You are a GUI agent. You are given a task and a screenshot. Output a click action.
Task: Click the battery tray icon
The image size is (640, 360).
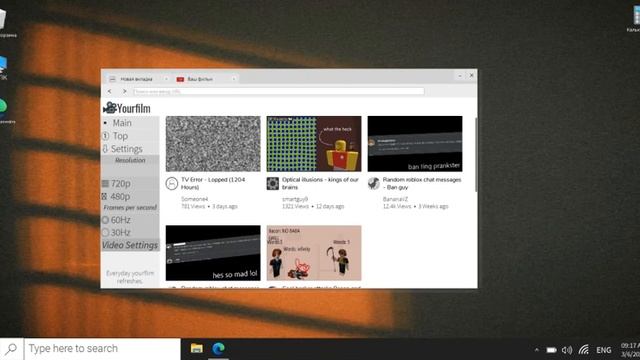[551, 350]
